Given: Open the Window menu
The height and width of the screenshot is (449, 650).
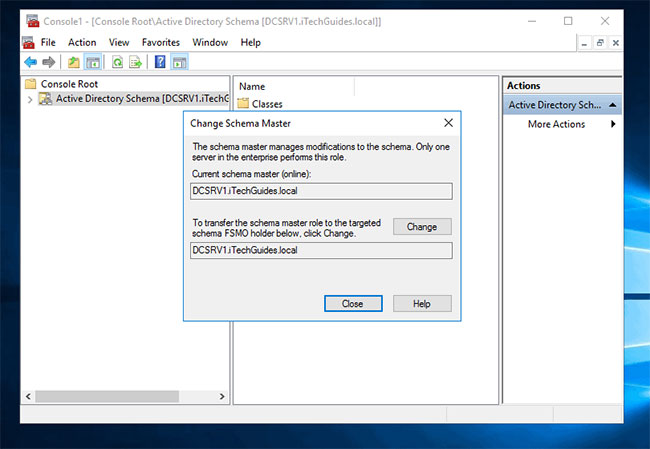Looking at the screenshot, I should pyautogui.click(x=210, y=42).
